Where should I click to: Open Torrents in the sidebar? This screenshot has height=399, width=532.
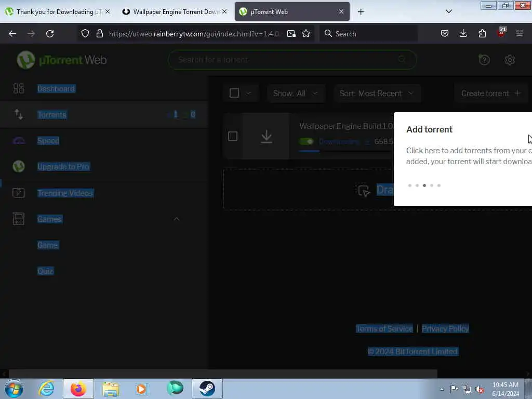point(52,115)
